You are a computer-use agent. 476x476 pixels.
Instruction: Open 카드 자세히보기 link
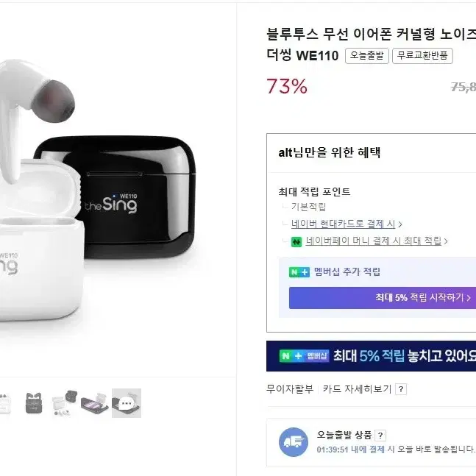click(357, 389)
